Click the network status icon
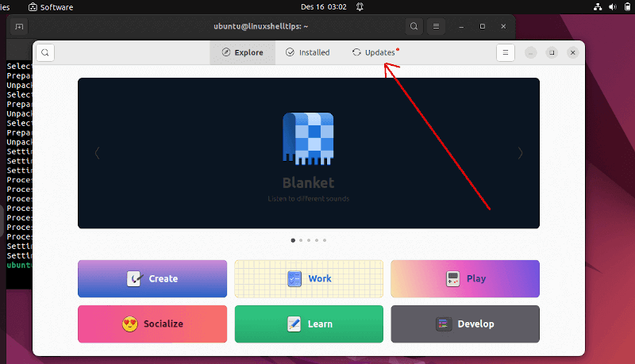Screen dimensions: 635x364 (x=598, y=7)
